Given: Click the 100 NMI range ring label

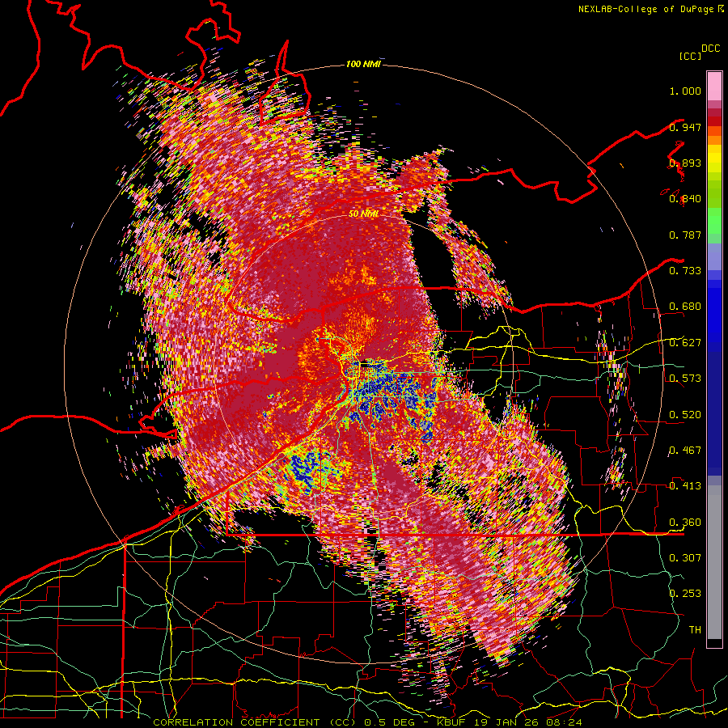Looking at the screenshot, I should point(363,64).
